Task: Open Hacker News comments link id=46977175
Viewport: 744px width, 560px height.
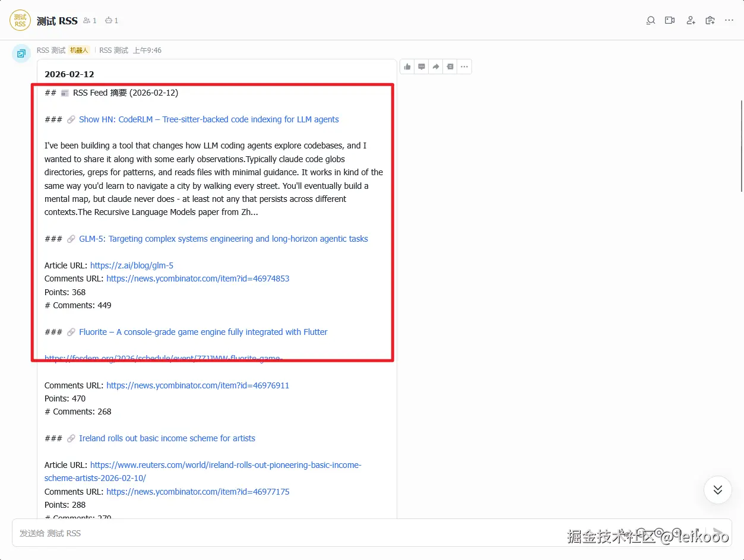Action: (x=198, y=492)
